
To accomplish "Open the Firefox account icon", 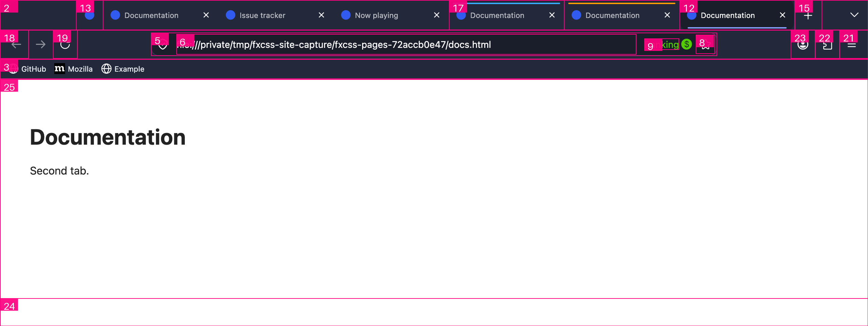I will pyautogui.click(x=803, y=44).
